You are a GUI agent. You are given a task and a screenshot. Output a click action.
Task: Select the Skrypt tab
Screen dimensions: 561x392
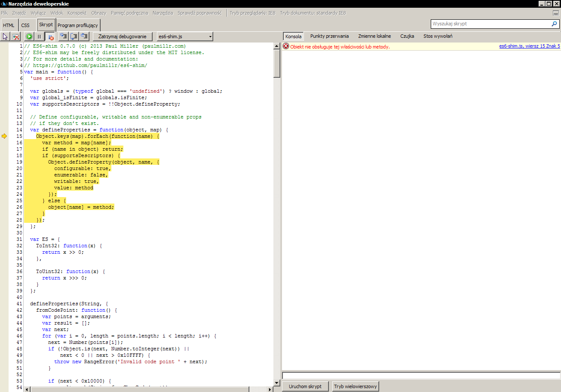coord(46,24)
